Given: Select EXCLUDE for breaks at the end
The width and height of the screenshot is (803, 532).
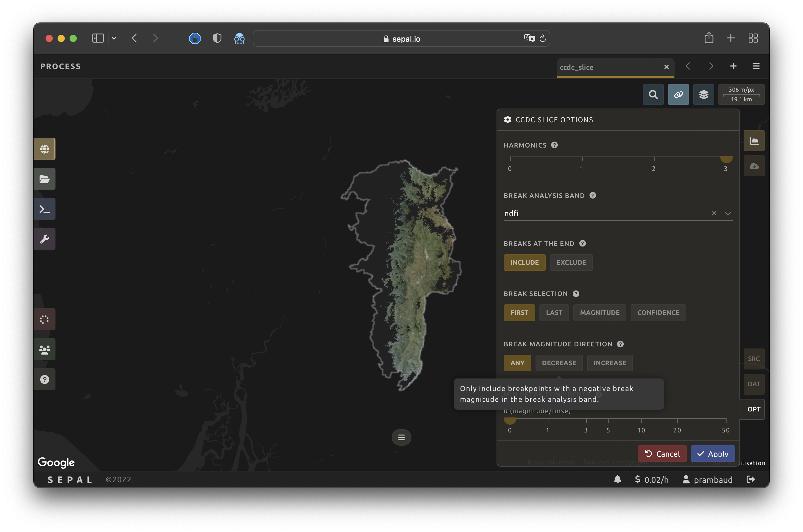Looking at the screenshot, I should (571, 263).
